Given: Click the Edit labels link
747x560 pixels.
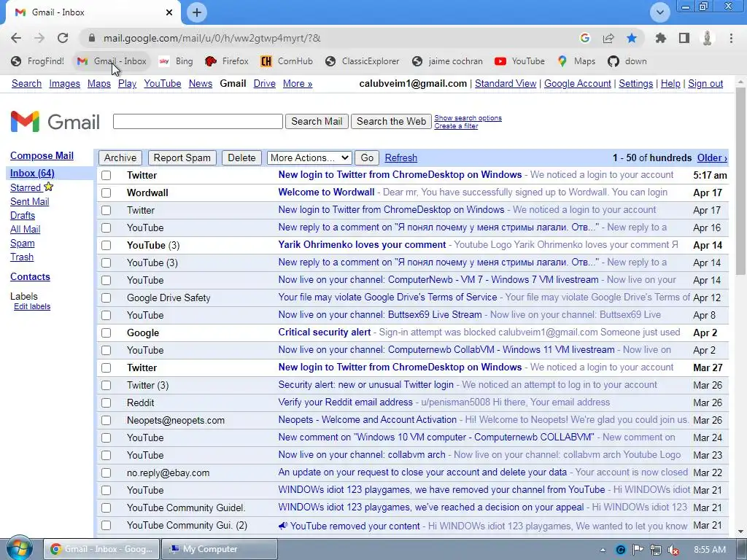Looking at the screenshot, I should coord(32,307).
